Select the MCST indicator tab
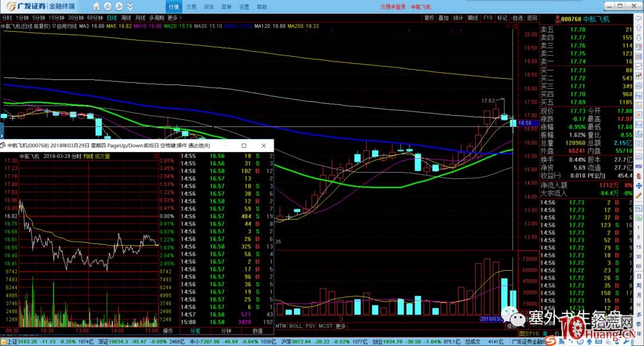The width and height of the screenshot is (644, 346). [x=326, y=326]
